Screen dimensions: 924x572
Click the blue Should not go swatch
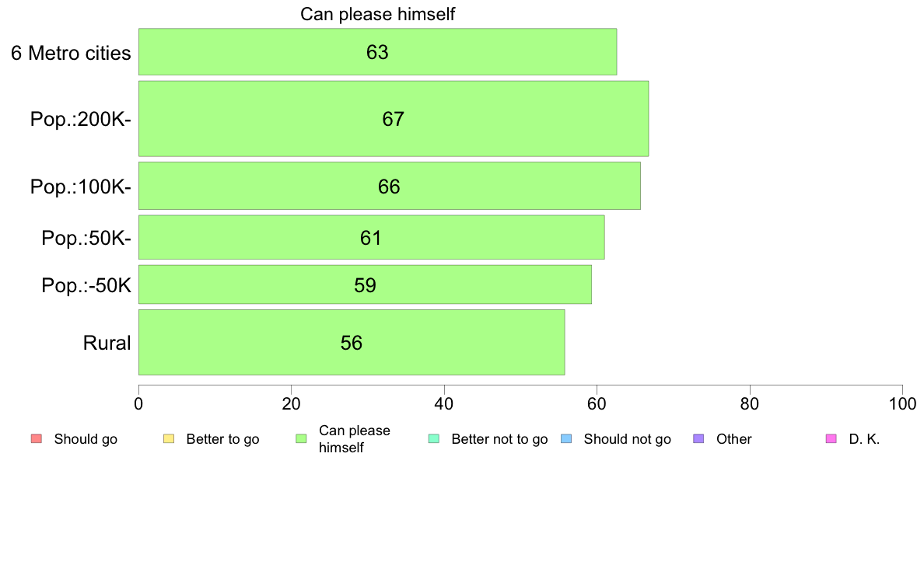(x=566, y=439)
